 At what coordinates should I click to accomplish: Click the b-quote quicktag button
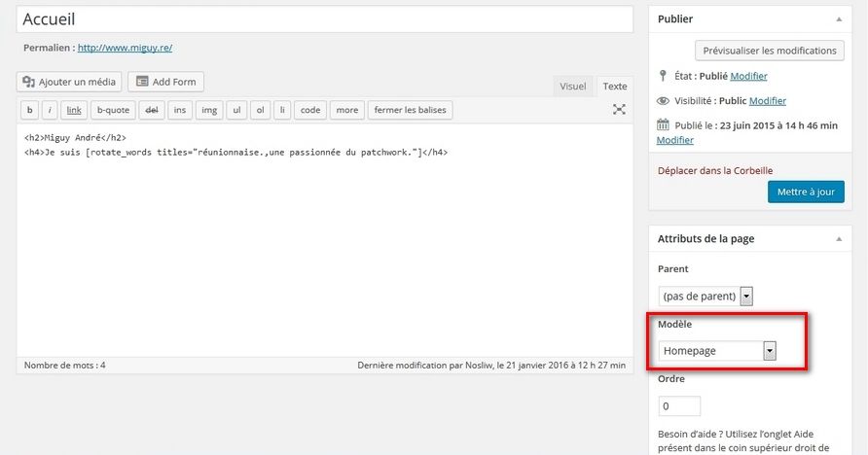[112, 110]
